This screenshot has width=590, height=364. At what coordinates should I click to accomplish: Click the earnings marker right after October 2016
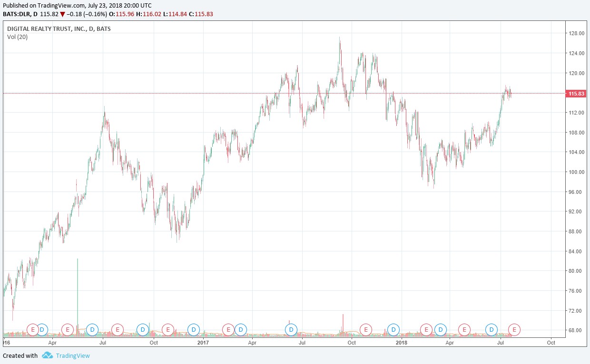coord(167,329)
